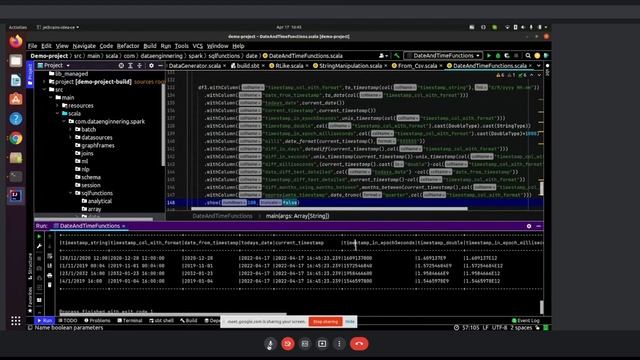640x360 pixels.
Task: Click Rerun icon in the Run panel
Action: click(39, 236)
